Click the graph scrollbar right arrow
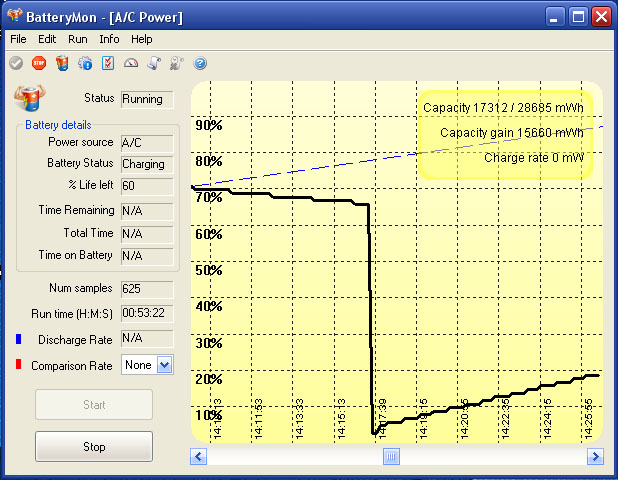The height and width of the screenshot is (480, 618). click(595, 457)
